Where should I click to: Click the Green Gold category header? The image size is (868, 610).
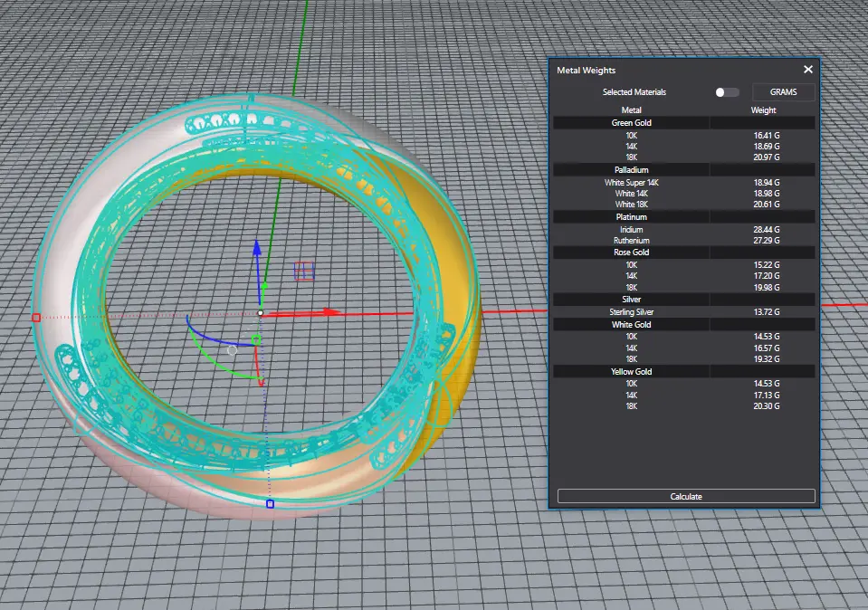[631, 122]
